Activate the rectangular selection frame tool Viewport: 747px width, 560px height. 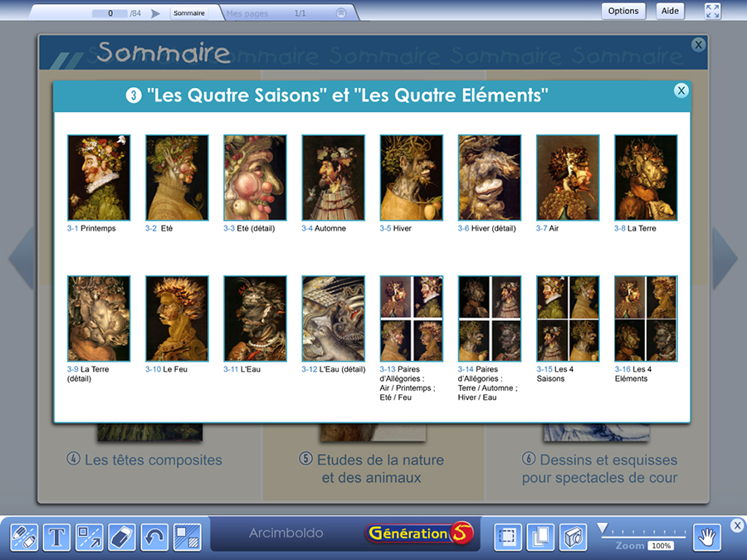[x=506, y=537]
